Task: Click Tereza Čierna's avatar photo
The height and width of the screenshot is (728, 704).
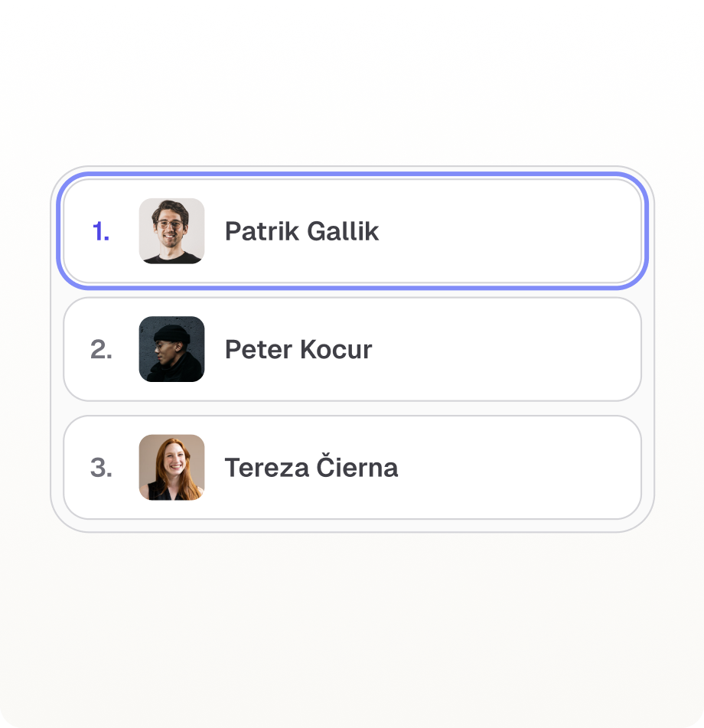Action: pyautogui.click(x=171, y=468)
